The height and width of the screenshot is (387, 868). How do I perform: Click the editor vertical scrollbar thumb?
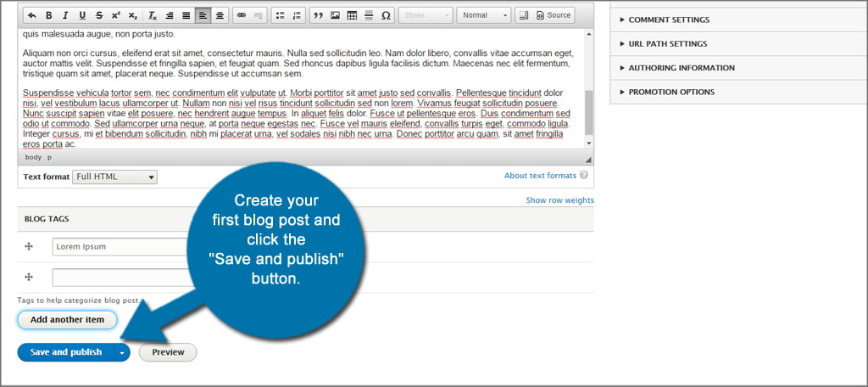[x=589, y=113]
